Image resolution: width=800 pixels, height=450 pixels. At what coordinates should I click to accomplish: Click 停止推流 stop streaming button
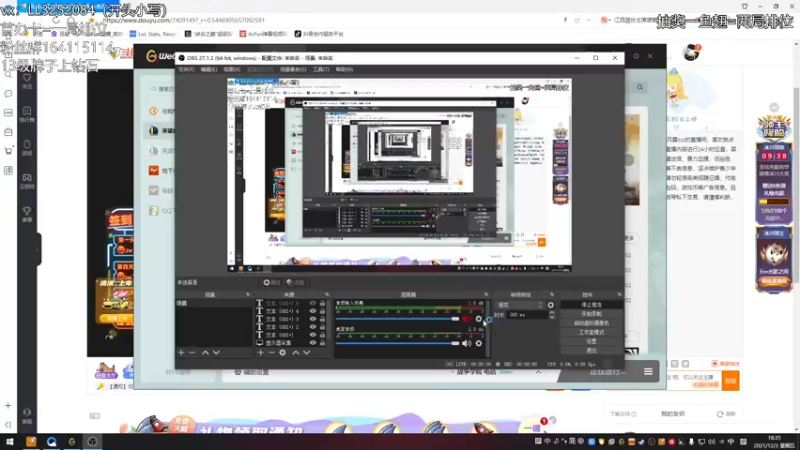pos(591,305)
